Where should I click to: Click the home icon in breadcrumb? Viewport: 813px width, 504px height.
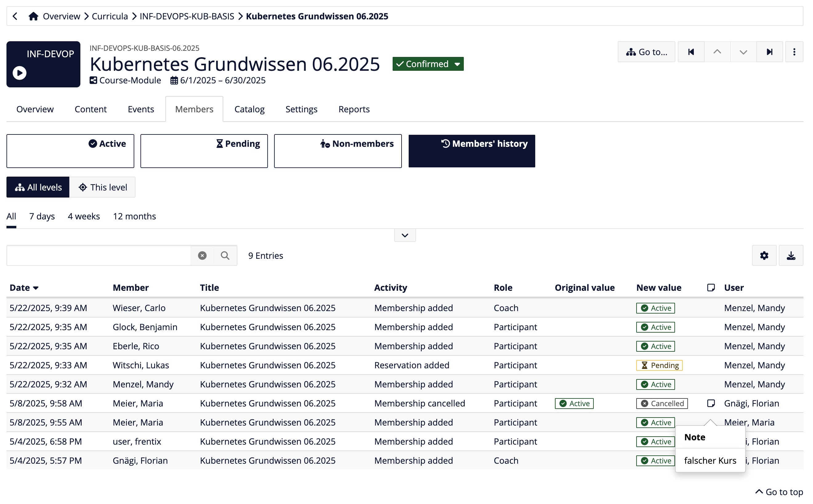point(33,16)
